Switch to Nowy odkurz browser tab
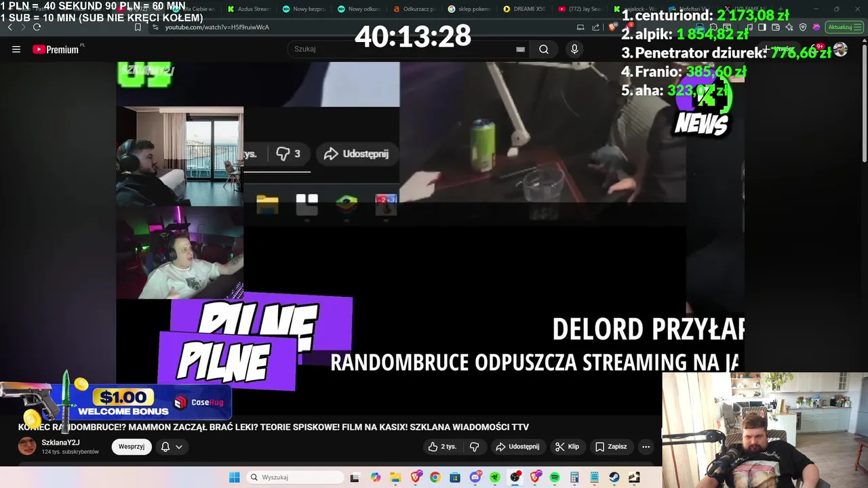868x488 pixels. pos(359,9)
